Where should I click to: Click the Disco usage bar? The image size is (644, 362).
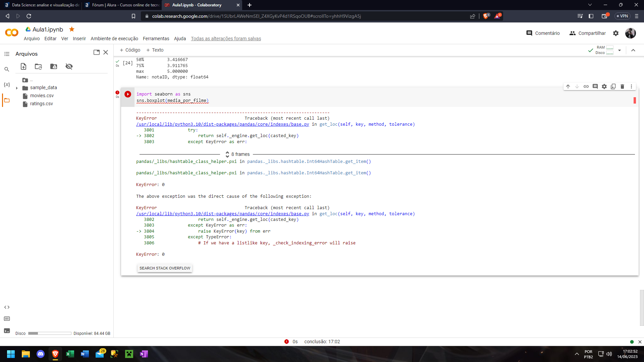[50, 334]
